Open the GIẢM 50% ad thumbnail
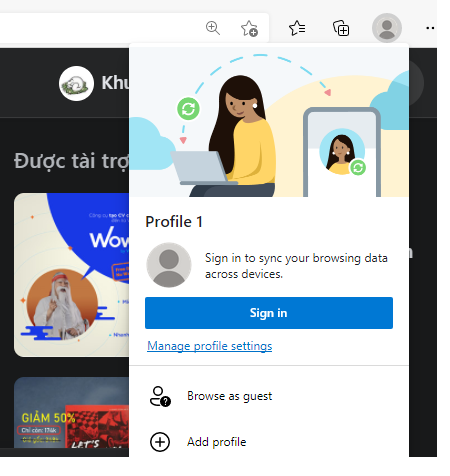 point(71,412)
